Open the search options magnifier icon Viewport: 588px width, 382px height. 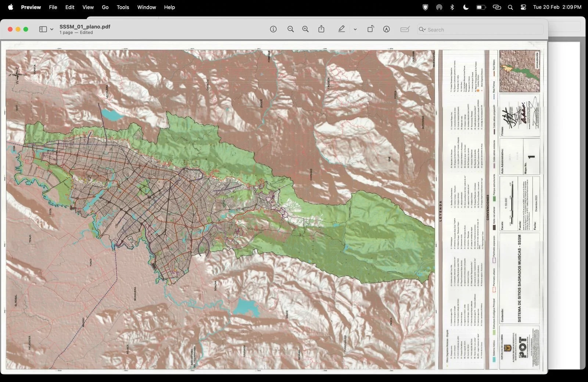tap(422, 29)
